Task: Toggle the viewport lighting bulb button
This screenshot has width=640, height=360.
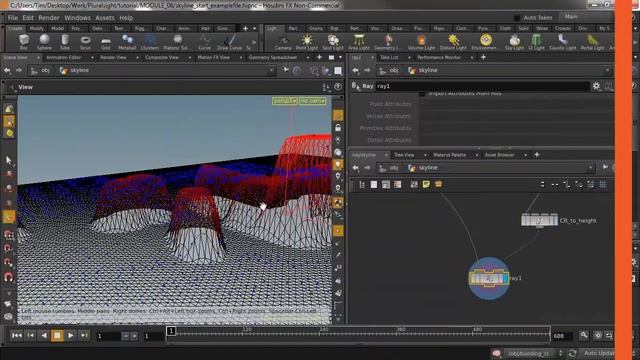Action: 338,164
